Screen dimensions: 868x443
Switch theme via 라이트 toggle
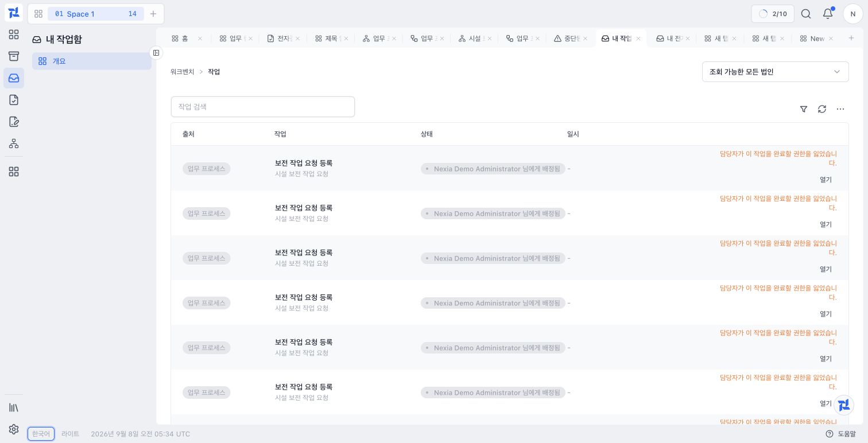coord(71,434)
